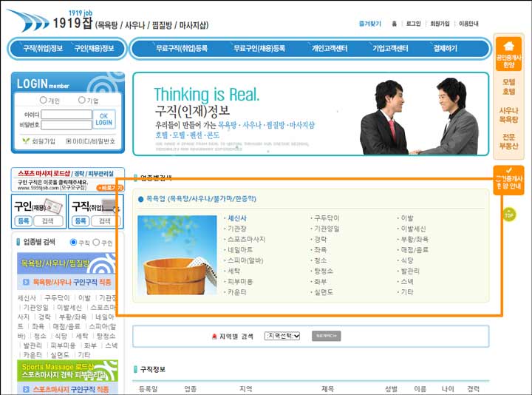Select the 스포츠마사지 category in main panel
The width and height of the screenshot is (532, 395).
coord(246,239)
